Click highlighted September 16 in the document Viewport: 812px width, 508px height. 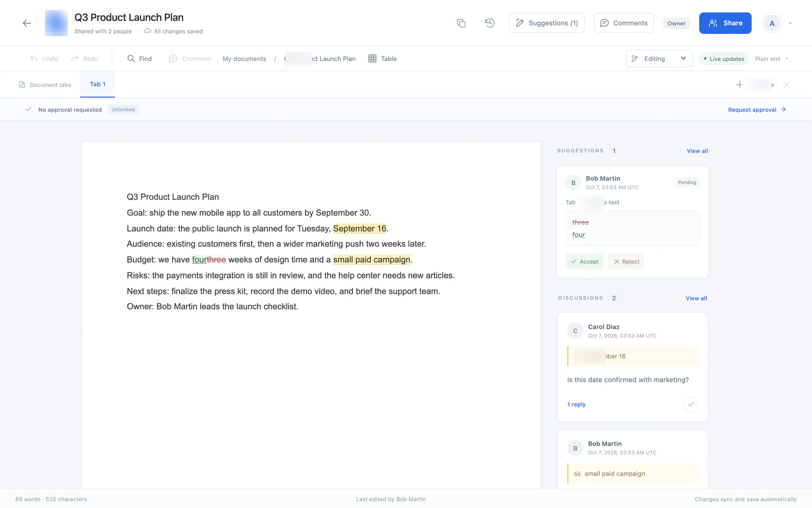pyautogui.click(x=359, y=229)
